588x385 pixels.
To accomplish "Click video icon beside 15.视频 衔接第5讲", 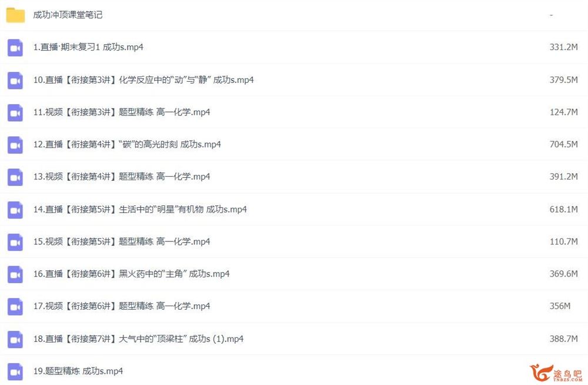I will (x=15, y=243).
